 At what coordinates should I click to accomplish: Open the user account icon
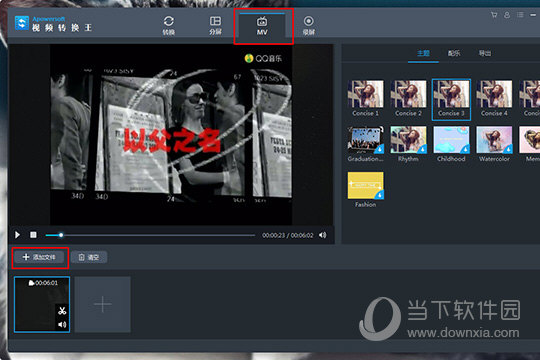(507, 15)
